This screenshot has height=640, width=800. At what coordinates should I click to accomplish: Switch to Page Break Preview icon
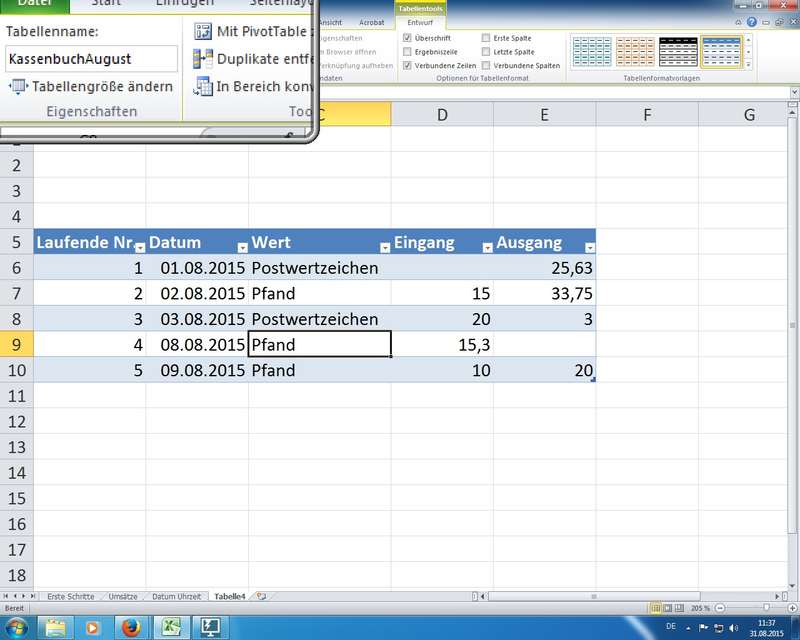[679, 608]
